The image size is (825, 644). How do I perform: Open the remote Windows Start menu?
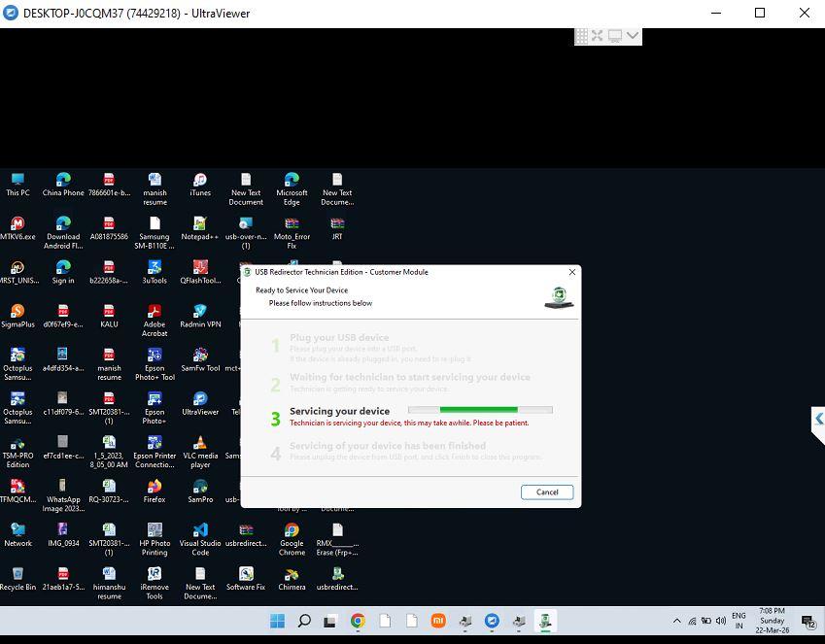pos(277,621)
